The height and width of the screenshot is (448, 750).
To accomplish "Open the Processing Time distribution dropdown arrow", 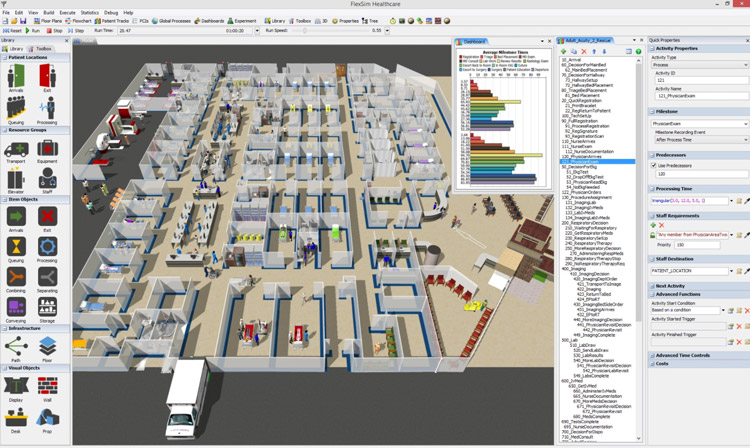I will tap(731, 201).
